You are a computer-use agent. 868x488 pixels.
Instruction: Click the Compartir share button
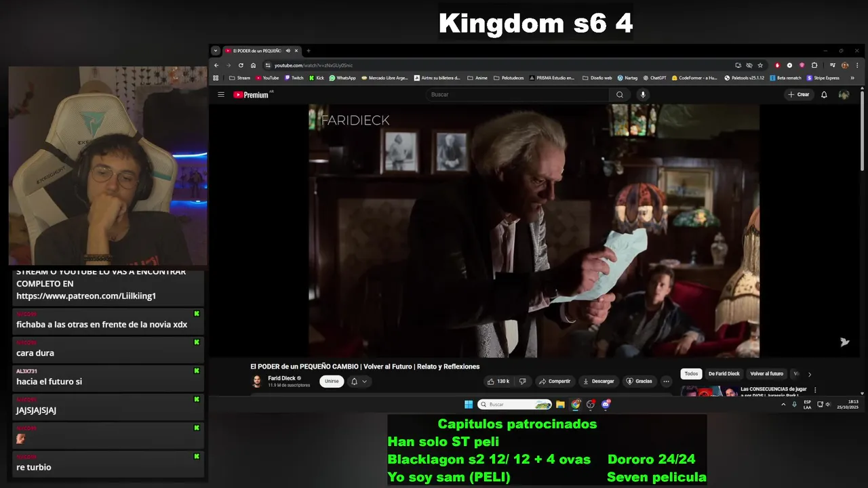click(x=555, y=382)
